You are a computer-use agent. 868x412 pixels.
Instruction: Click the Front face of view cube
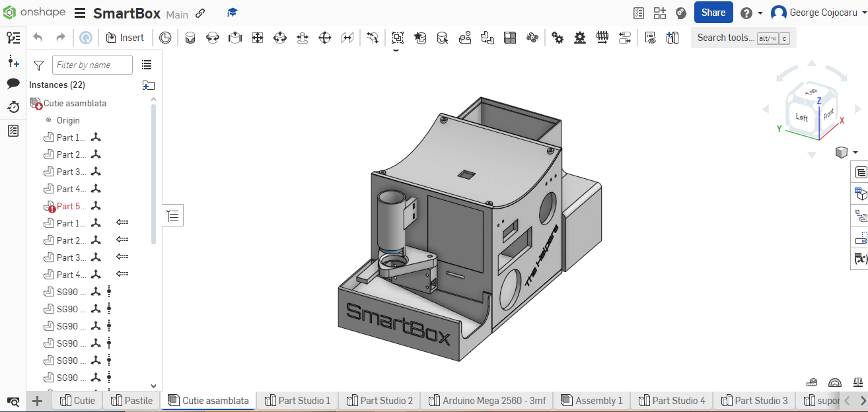point(828,114)
